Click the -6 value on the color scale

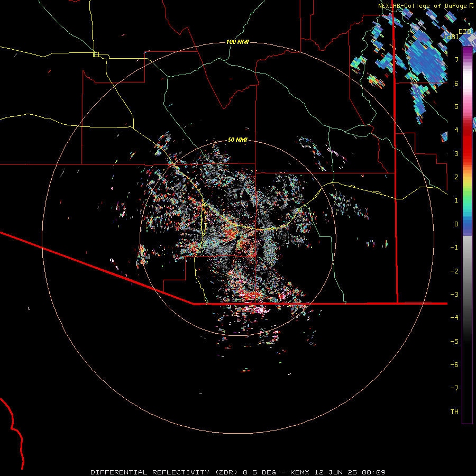pos(454,365)
